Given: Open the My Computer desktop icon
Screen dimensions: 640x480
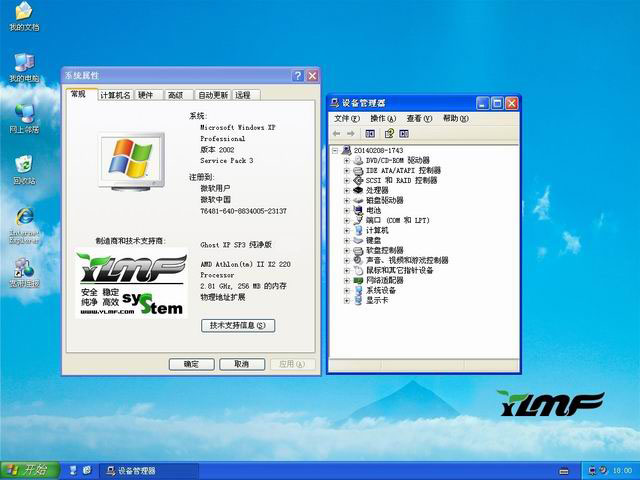Looking at the screenshot, I should click(24, 68).
